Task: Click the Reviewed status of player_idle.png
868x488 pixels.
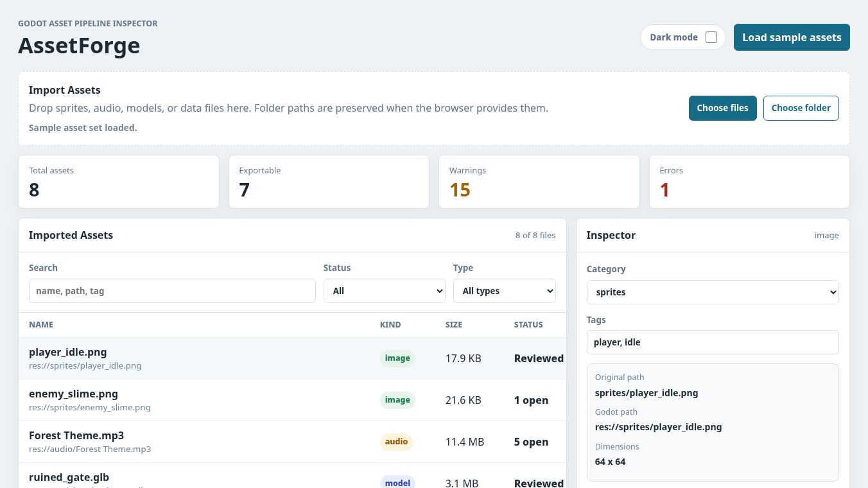Action: pos(539,358)
